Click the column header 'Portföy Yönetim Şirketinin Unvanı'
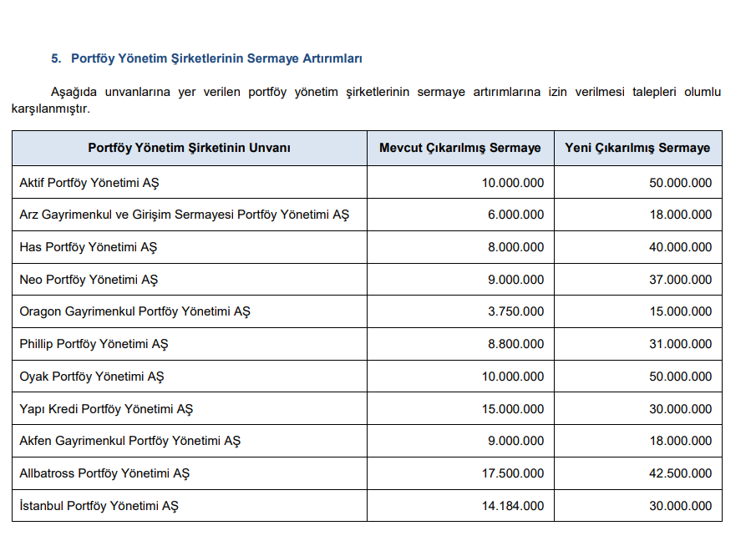Viewport: 756px width, 556px height. [x=189, y=148]
